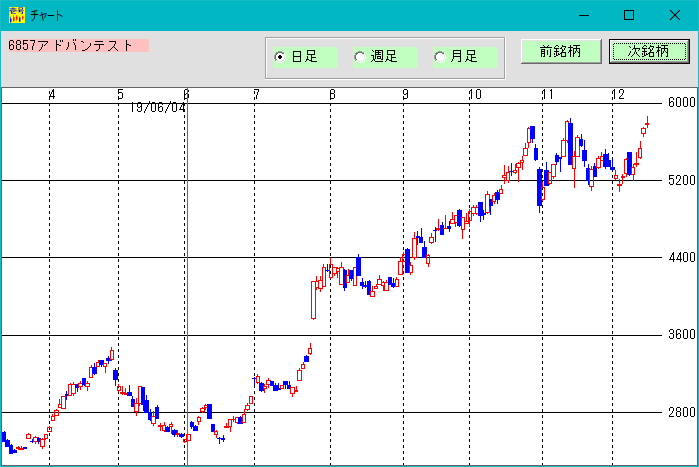
Task: Click month 12 marker on time axis
Action: pos(617,95)
